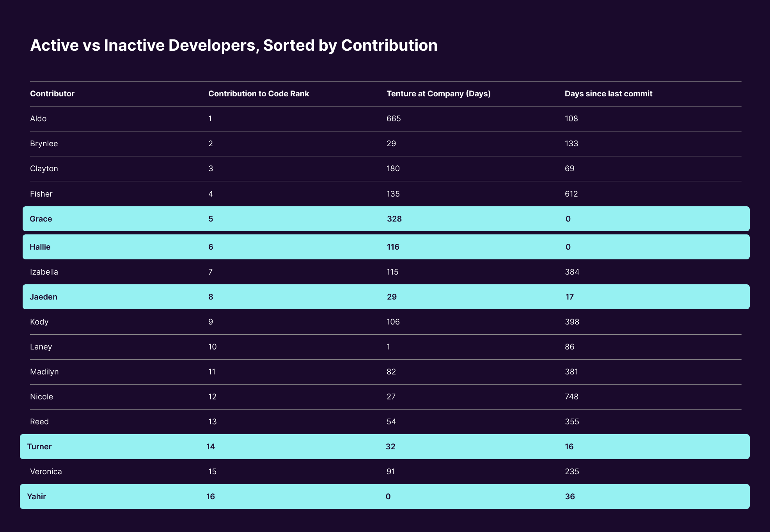Click Kody's days since commit 398

[x=572, y=322]
